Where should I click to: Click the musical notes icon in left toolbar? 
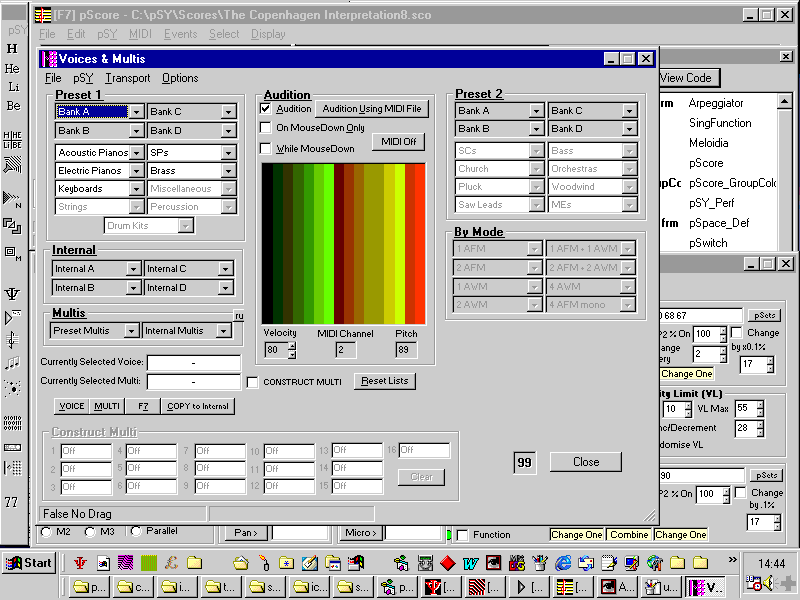tap(12, 363)
